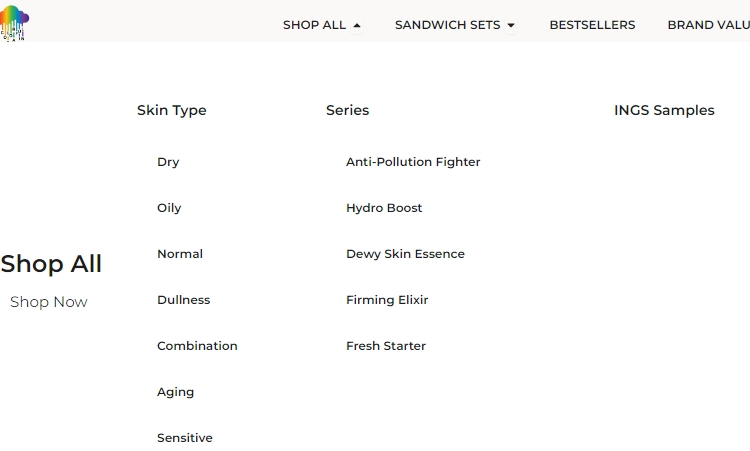The height and width of the screenshot is (451, 750).
Task: Open the Fresh Starter series
Action: 386,346
